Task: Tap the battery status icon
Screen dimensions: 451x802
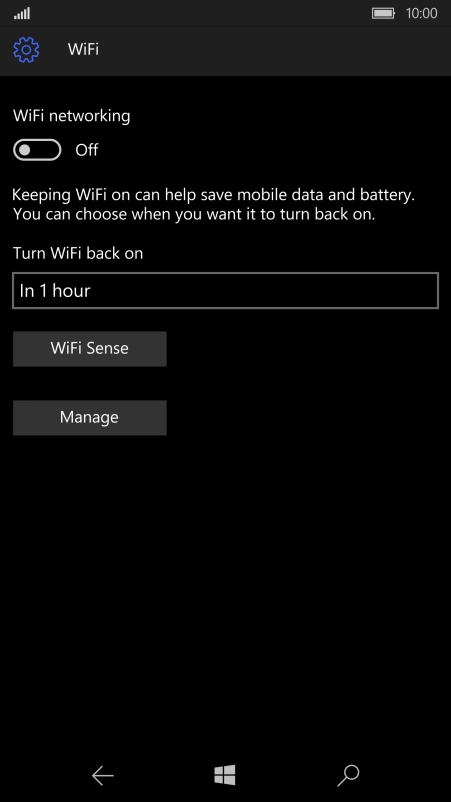Action: pos(383,13)
